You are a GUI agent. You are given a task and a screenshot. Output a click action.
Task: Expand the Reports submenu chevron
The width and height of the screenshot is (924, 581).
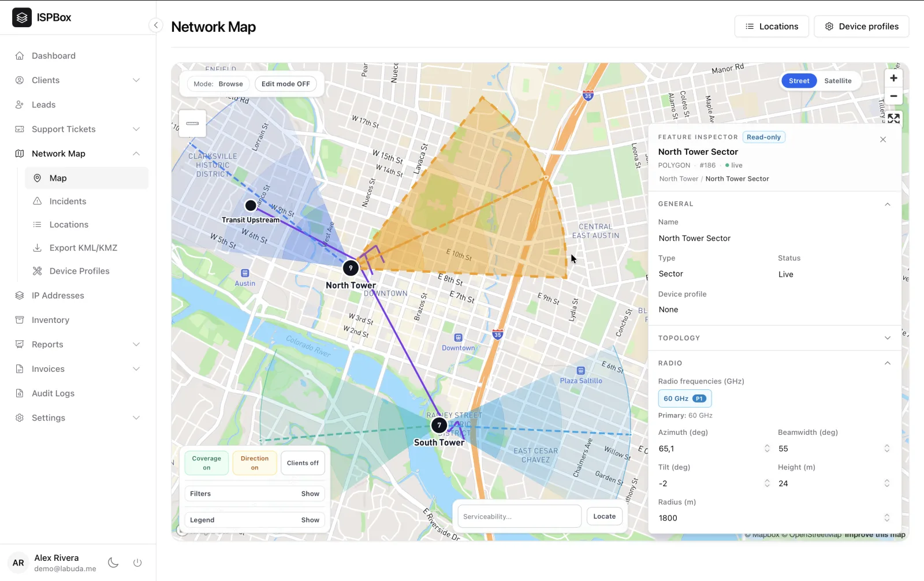(136, 345)
